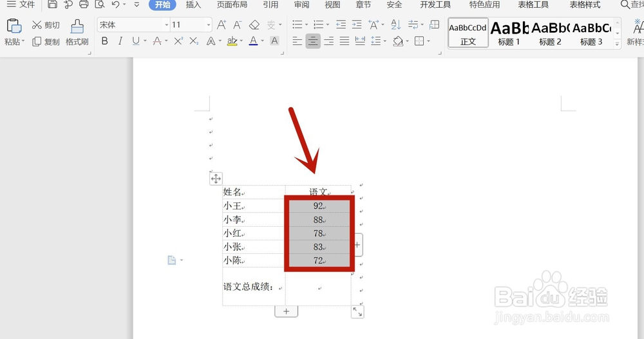The image size is (644, 339).
Task: Click the Clear Formatting eraser icon
Action: point(254,24)
